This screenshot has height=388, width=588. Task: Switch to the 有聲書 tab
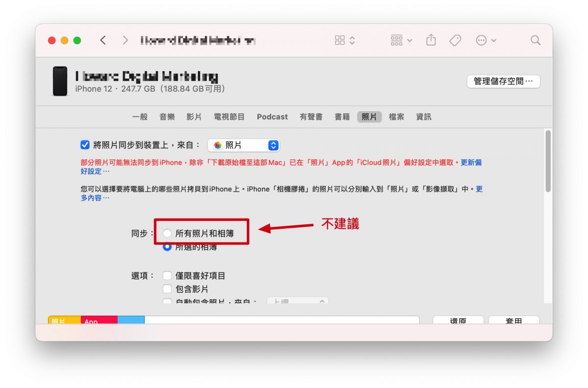[x=311, y=117]
